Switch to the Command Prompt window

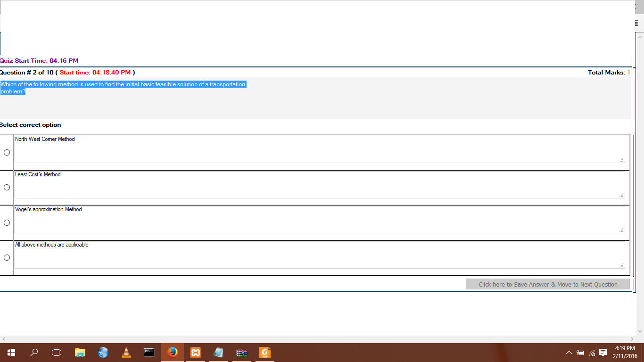(149, 353)
